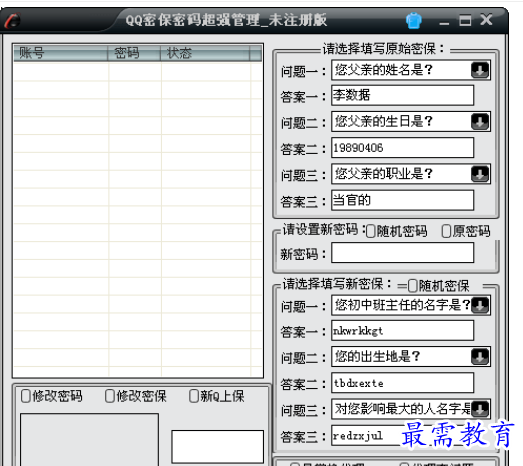Viewport: 523px width, 466px height.
Task: Click 答案二 field containing 19890406
Action: point(402,147)
